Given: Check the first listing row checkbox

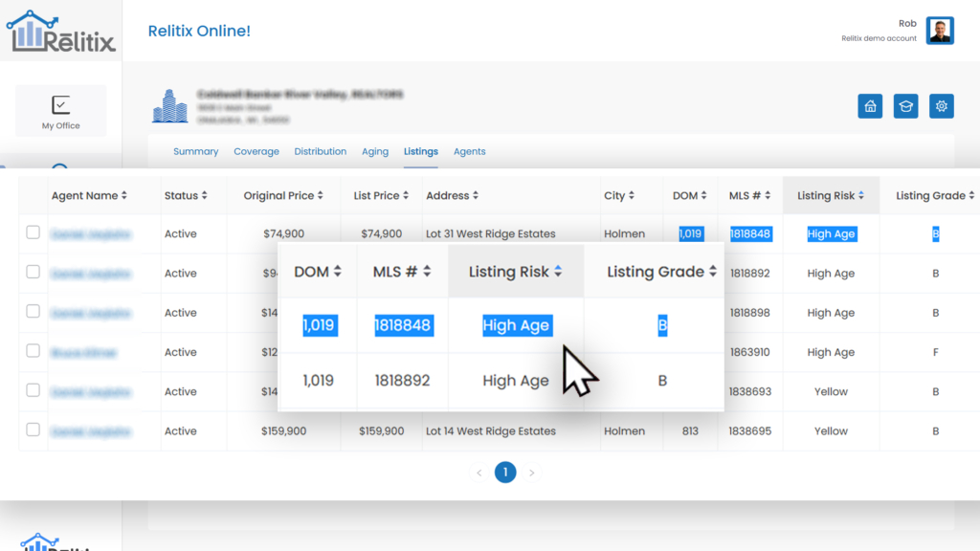Looking at the screenshot, I should pos(33,232).
